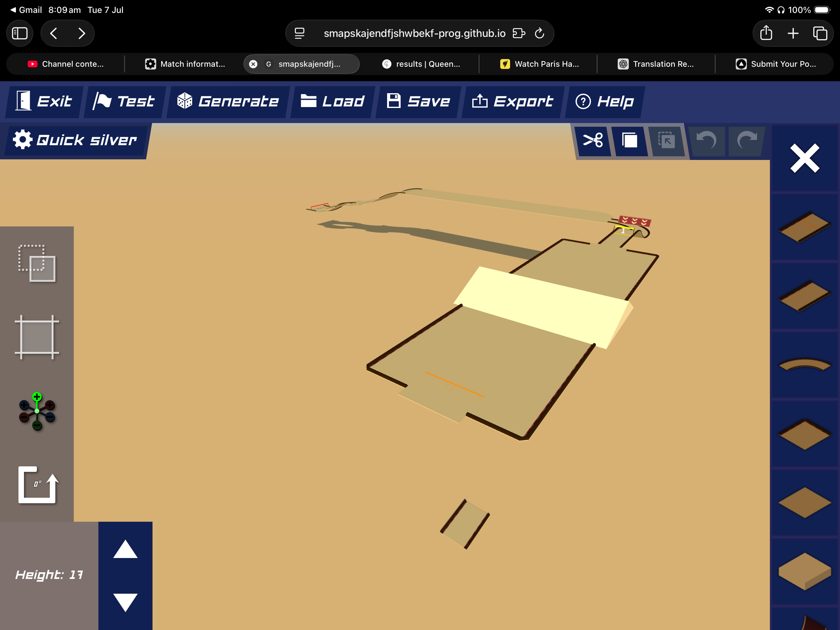The image size is (840, 630).
Task: Choose the thick block piece
Action: 804,572
